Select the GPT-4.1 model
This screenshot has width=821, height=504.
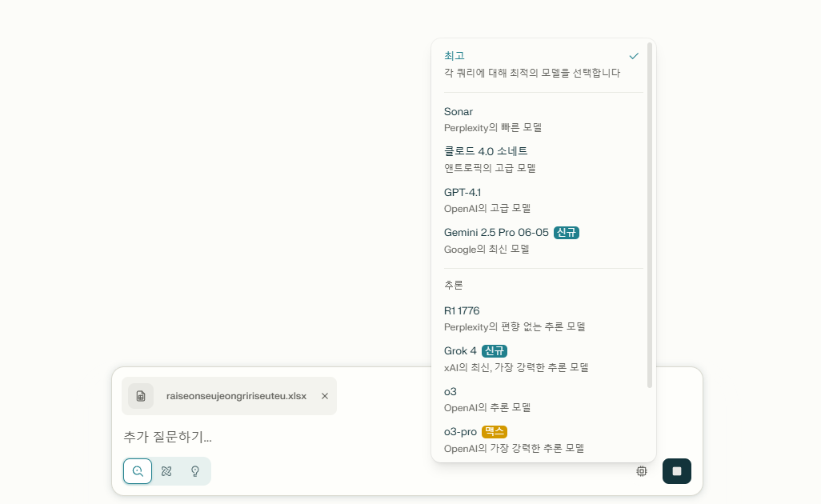543,200
